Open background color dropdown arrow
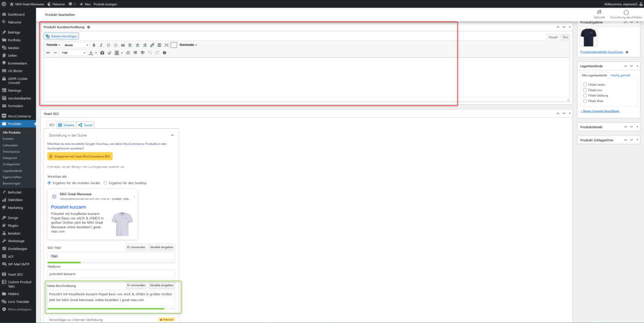The image size is (644, 323). tap(122, 53)
